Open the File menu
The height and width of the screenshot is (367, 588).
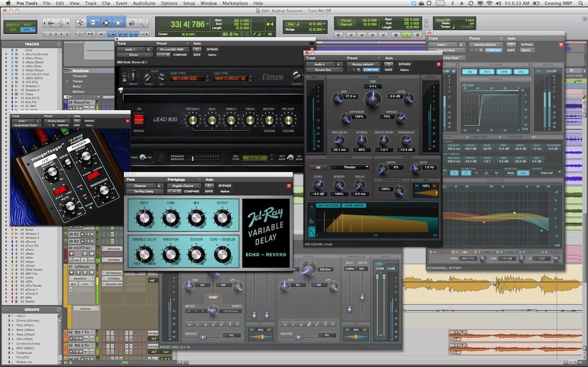pos(47,3)
